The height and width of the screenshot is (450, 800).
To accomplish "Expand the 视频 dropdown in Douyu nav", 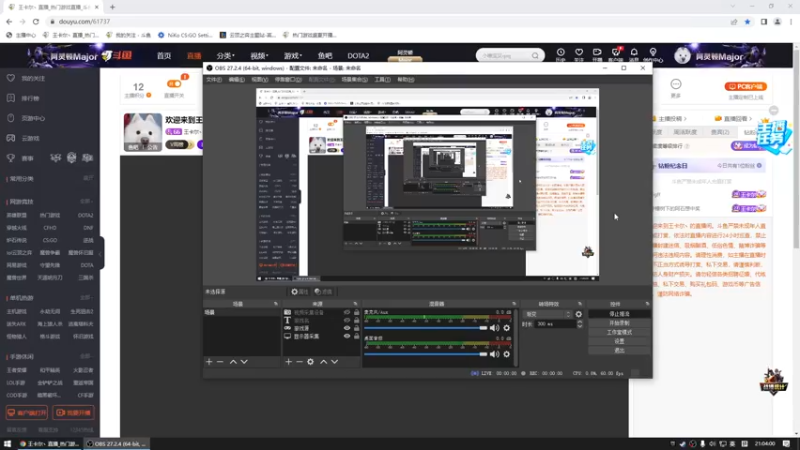I will (x=259, y=56).
